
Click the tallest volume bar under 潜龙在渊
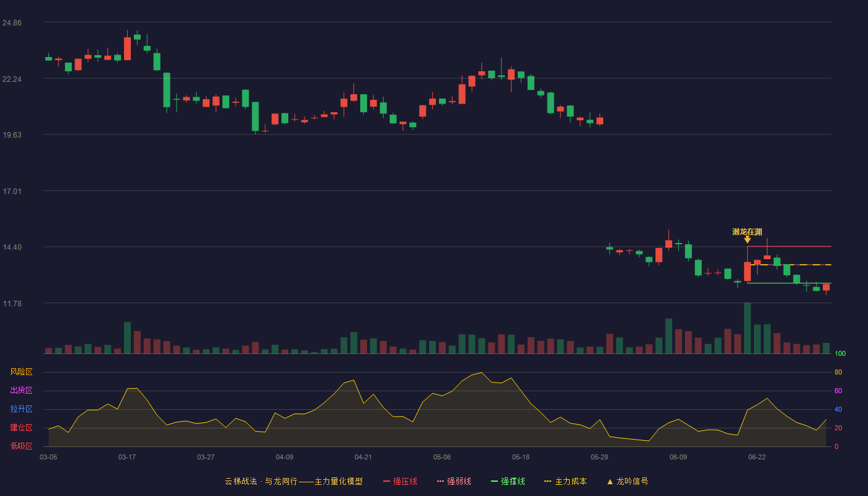pos(747,328)
